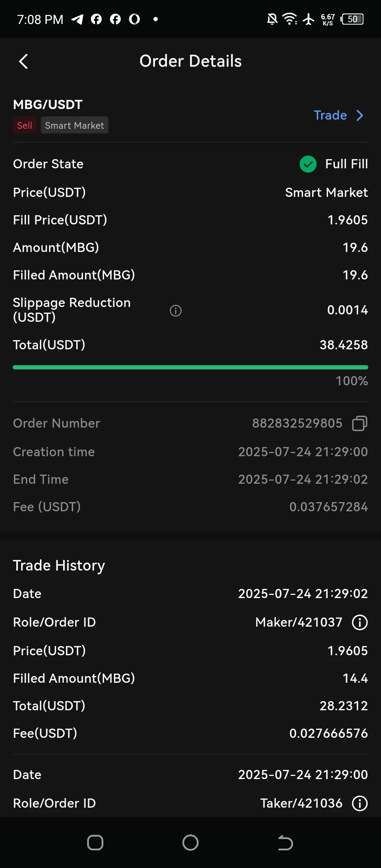Open Trade page via blue chevron

click(x=359, y=115)
